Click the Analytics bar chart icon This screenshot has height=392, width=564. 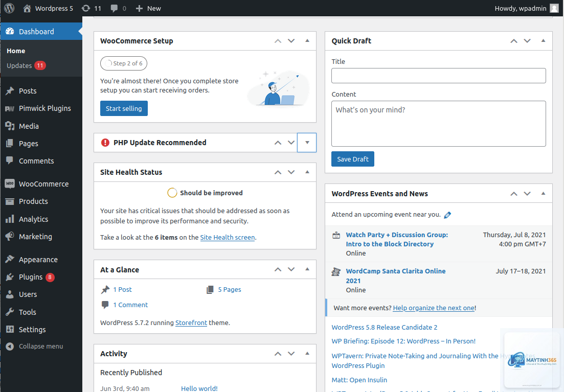pyautogui.click(x=10, y=219)
